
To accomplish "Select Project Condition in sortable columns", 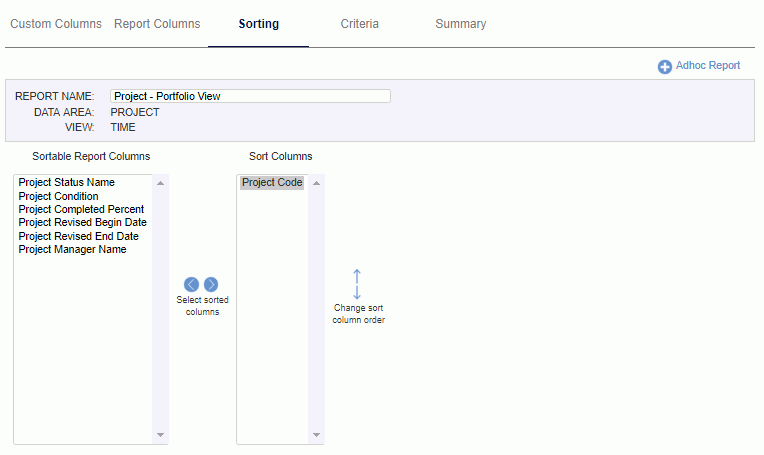I will tap(58, 196).
